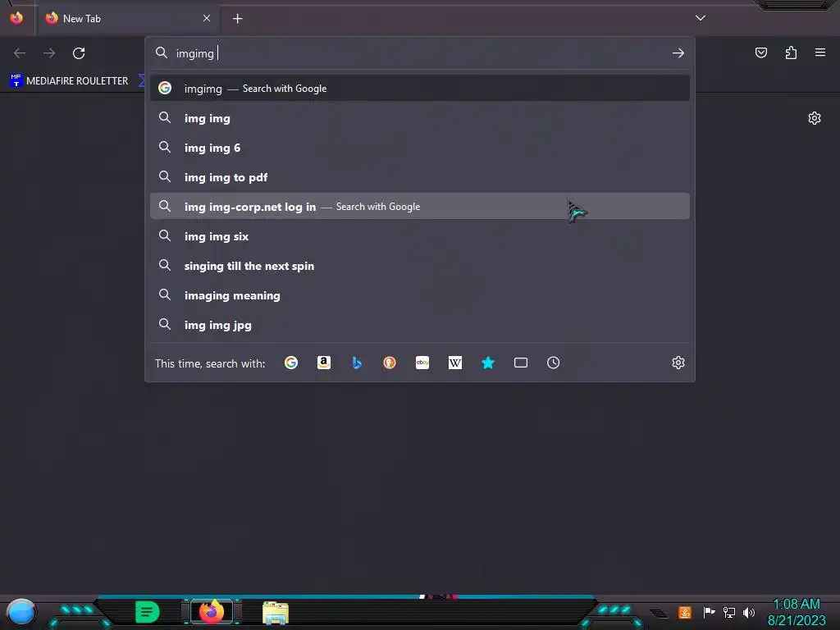Select 'imgimg — Search with Google' result
840x630 pixels.
coord(420,89)
